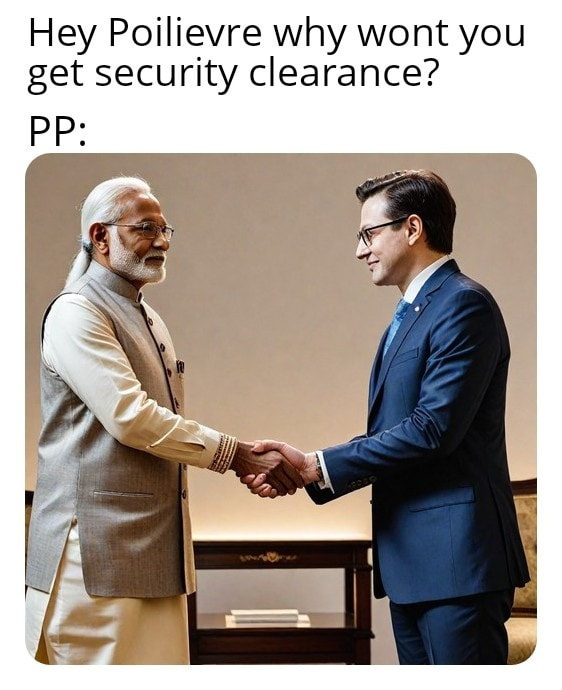Click the lapel pin on the blue suit
The width and height of the screenshot is (562, 690).
click(416, 308)
